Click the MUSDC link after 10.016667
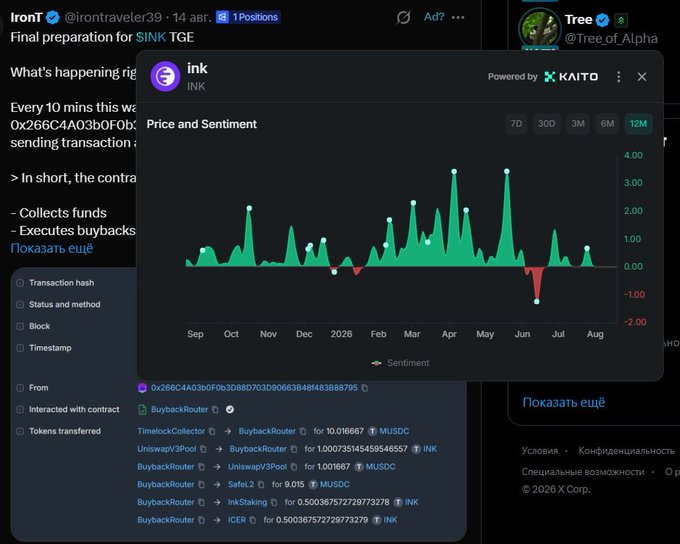 tap(394, 431)
